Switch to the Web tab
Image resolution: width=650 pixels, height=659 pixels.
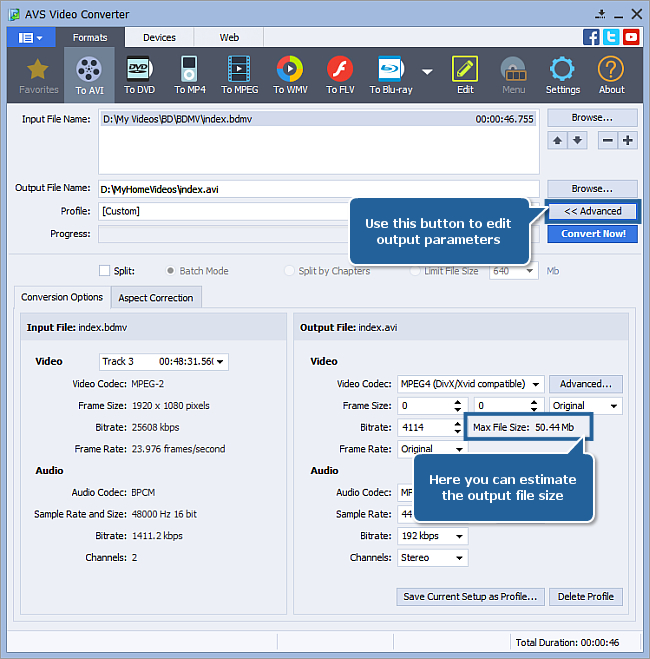[229, 37]
